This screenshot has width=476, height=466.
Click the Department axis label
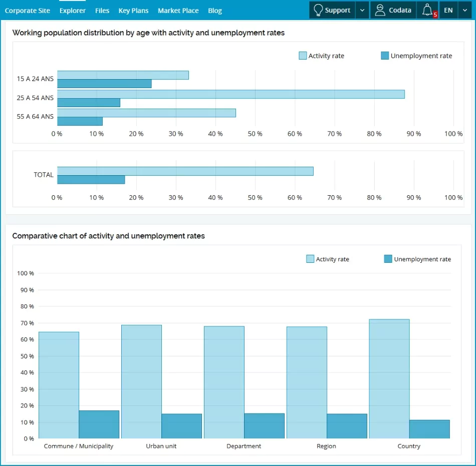(x=244, y=446)
